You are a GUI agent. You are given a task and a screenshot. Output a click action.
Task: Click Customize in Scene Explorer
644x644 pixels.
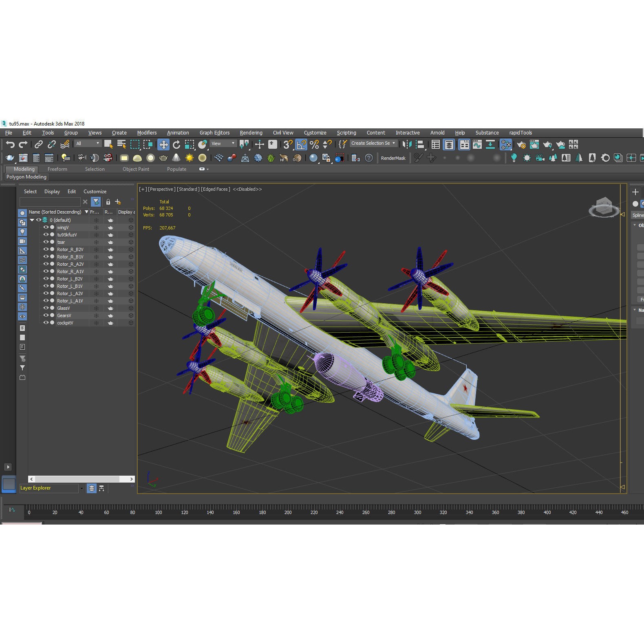[95, 192]
